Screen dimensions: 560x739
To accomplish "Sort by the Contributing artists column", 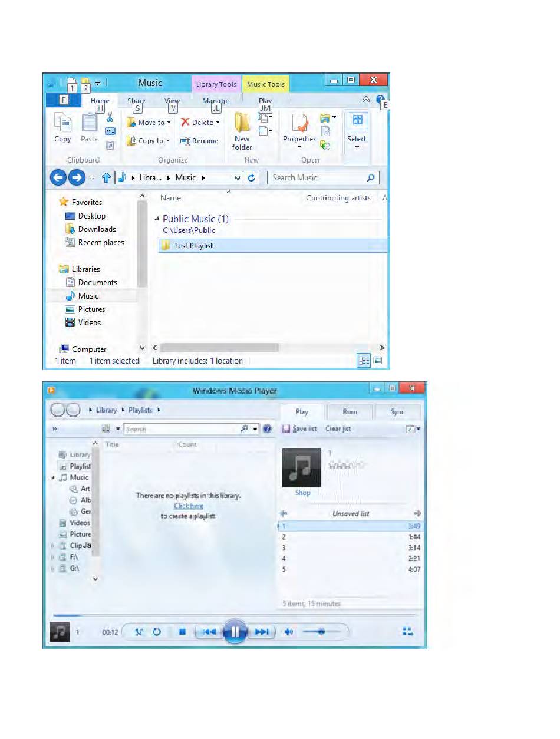I will (338, 198).
